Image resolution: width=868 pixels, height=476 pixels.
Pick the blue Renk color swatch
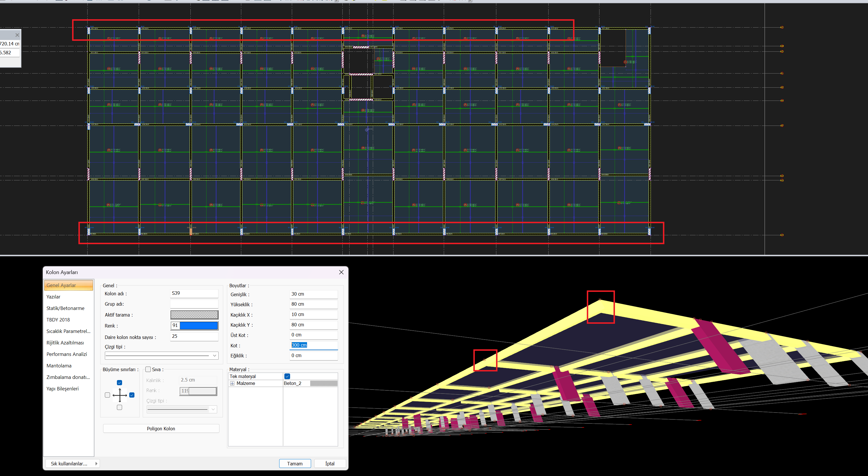click(x=199, y=325)
